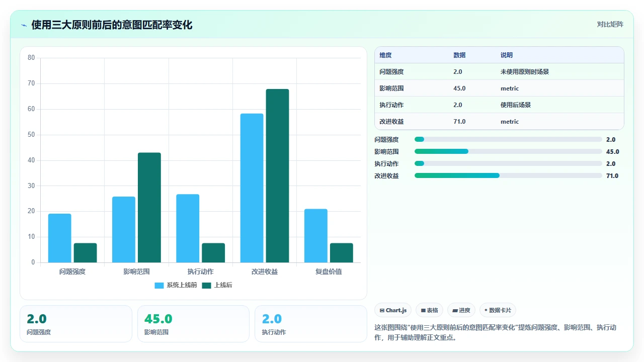This screenshot has width=644, height=362.
Task: Click the 影响范围 45.0 data card
Action: coord(194,324)
